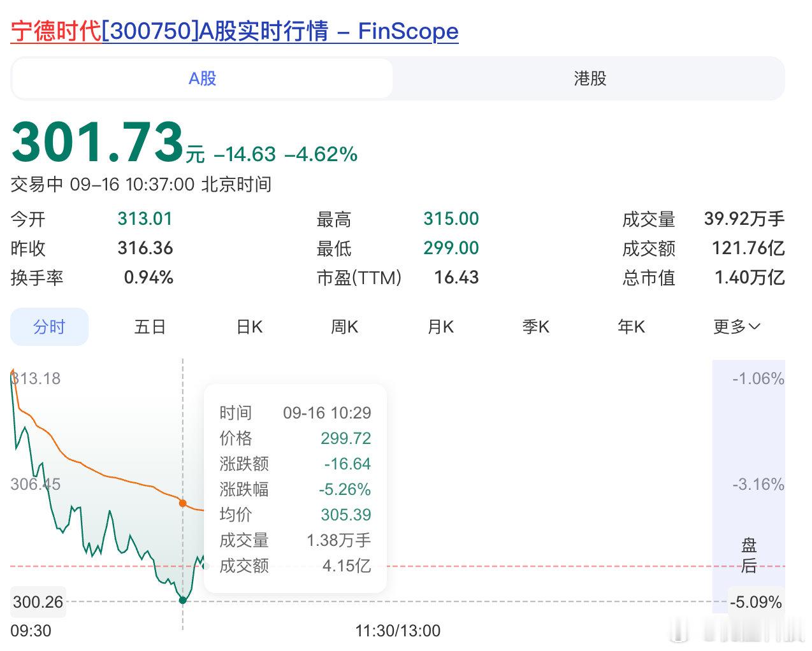The image size is (812, 651).
Task: Select the 年K chart tab
Action: tap(631, 327)
